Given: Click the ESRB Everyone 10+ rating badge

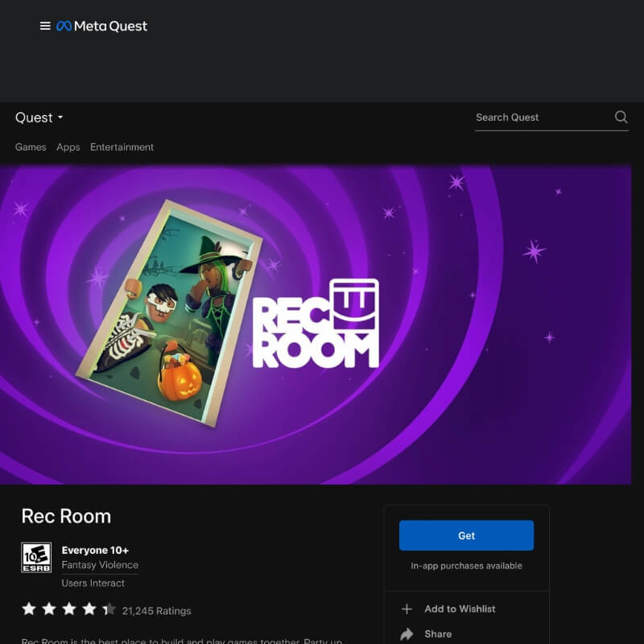Looking at the screenshot, I should point(36,557).
